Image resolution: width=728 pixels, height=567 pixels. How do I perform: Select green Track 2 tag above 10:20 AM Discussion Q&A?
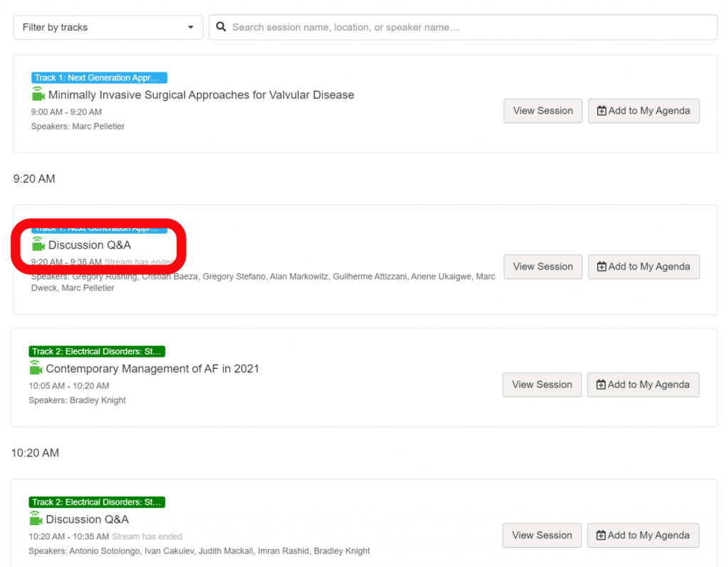coord(97,502)
